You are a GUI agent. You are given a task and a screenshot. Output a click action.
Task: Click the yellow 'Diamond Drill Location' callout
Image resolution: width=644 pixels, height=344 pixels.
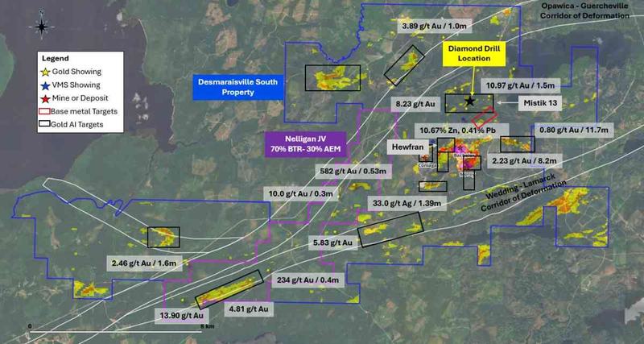[474, 54]
